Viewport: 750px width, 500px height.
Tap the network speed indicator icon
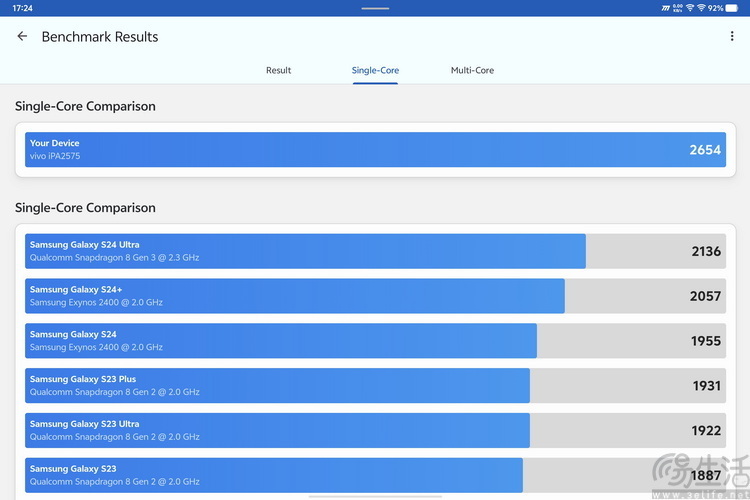pos(677,8)
